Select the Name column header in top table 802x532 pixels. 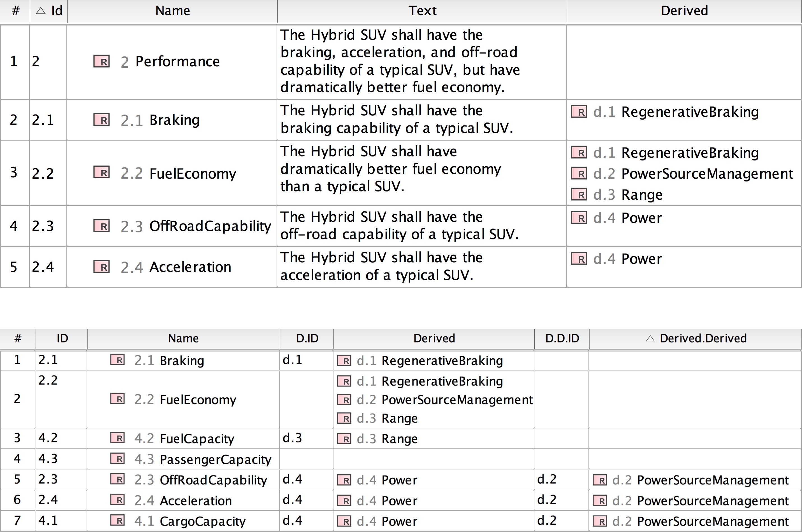(173, 11)
